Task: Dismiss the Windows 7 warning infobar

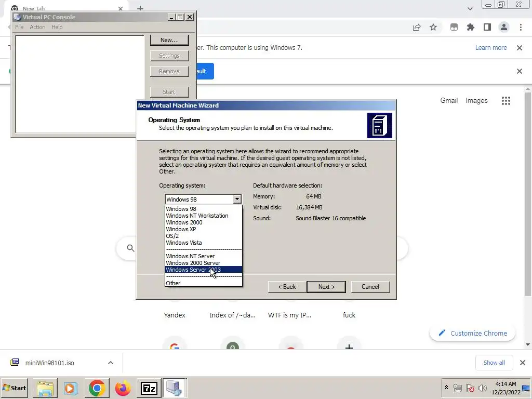Action: coord(520,48)
